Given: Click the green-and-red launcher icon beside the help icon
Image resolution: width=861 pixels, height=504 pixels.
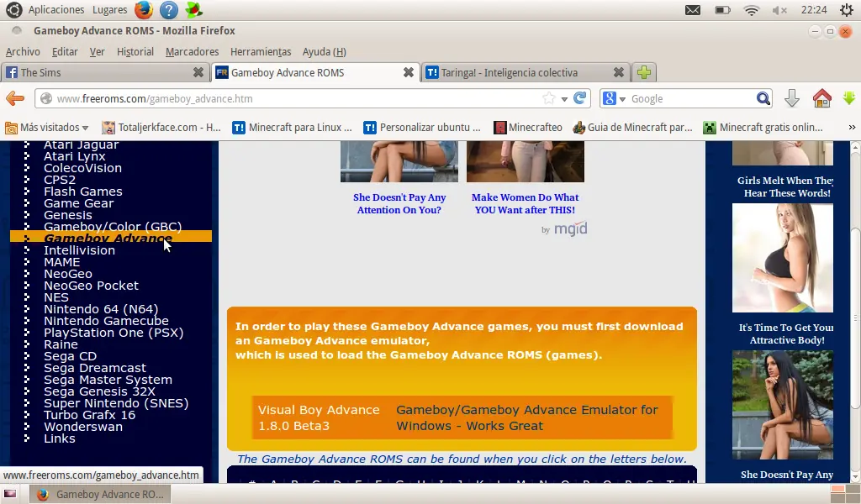Looking at the screenshot, I should click(x=194, y=9).
